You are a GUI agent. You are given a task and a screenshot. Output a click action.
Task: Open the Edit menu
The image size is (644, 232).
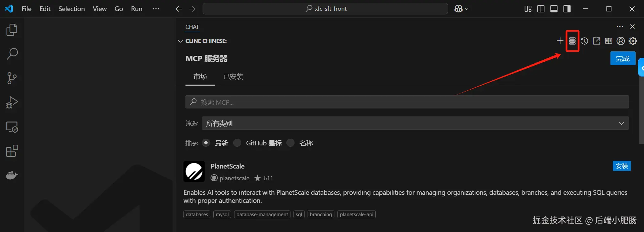tap(45, 9)
